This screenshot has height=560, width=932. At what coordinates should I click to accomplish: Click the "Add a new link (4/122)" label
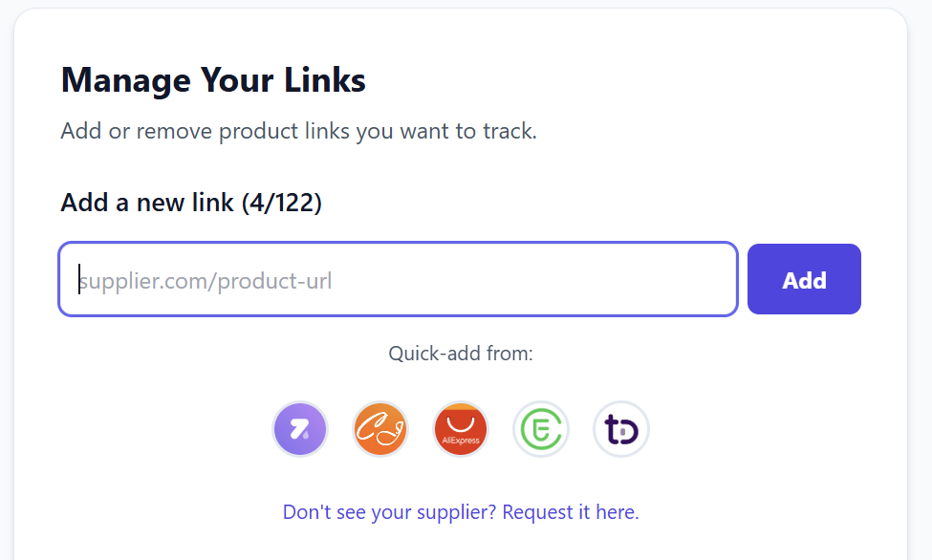[191, 203]
